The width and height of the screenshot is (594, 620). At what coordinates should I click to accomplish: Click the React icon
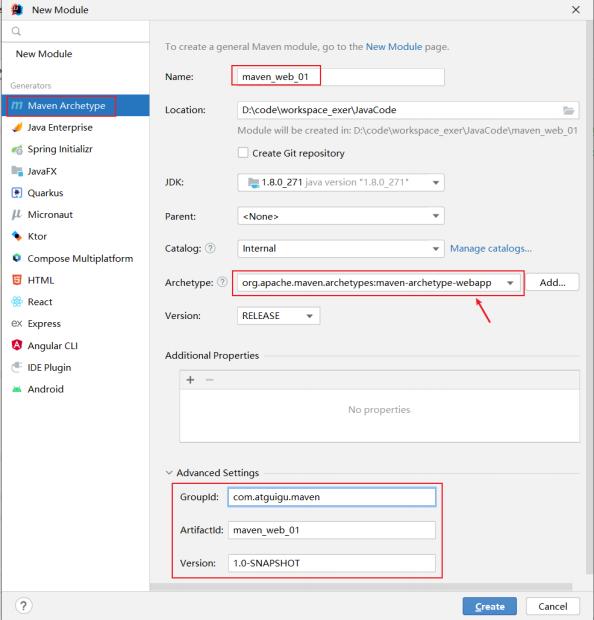coord(17,302)
